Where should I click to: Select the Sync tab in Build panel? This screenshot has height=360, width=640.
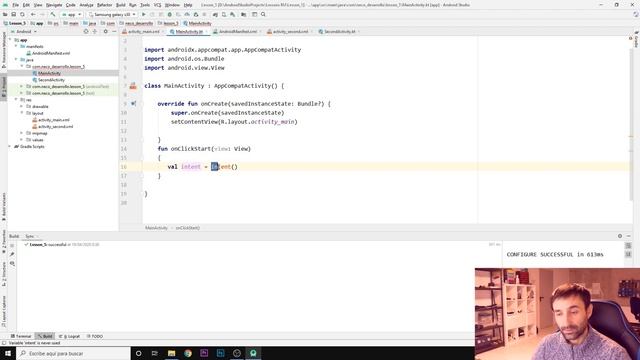(30, 236)
